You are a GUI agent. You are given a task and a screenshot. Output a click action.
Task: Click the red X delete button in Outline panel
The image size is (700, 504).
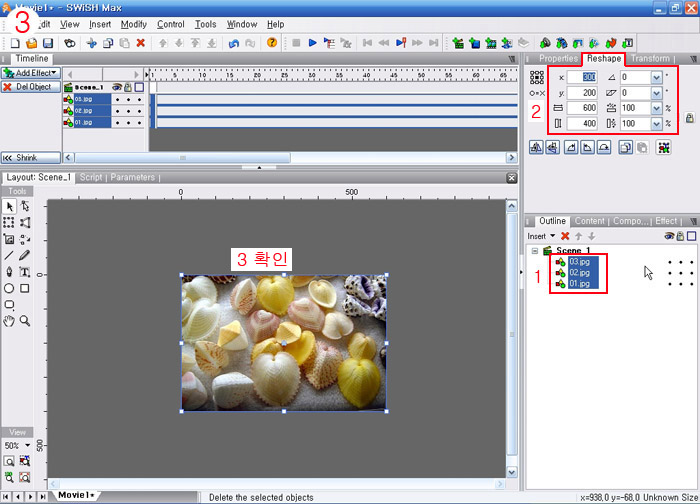click(565, 236)
